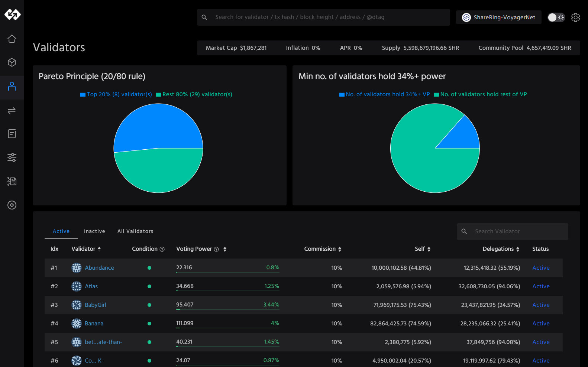Select the Validators person icon

tap(12, 86)
